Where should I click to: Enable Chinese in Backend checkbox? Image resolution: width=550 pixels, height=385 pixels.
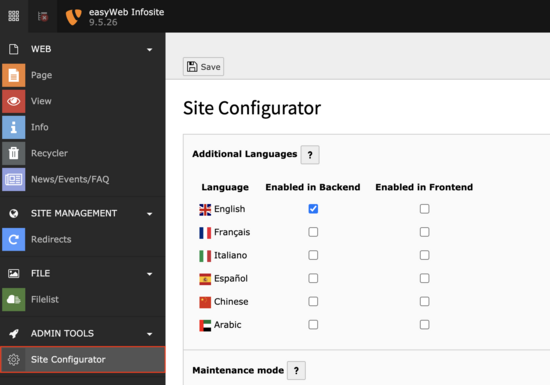pos(313,302)
